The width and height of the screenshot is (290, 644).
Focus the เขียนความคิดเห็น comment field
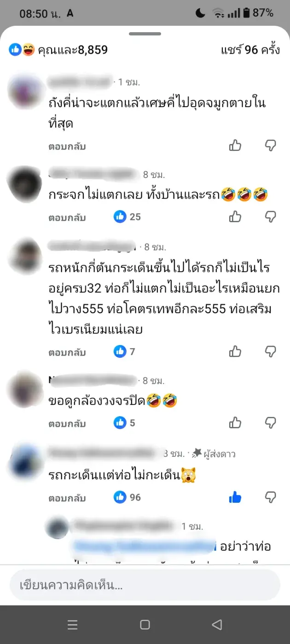pyautogui.click(x=145, y=586)
